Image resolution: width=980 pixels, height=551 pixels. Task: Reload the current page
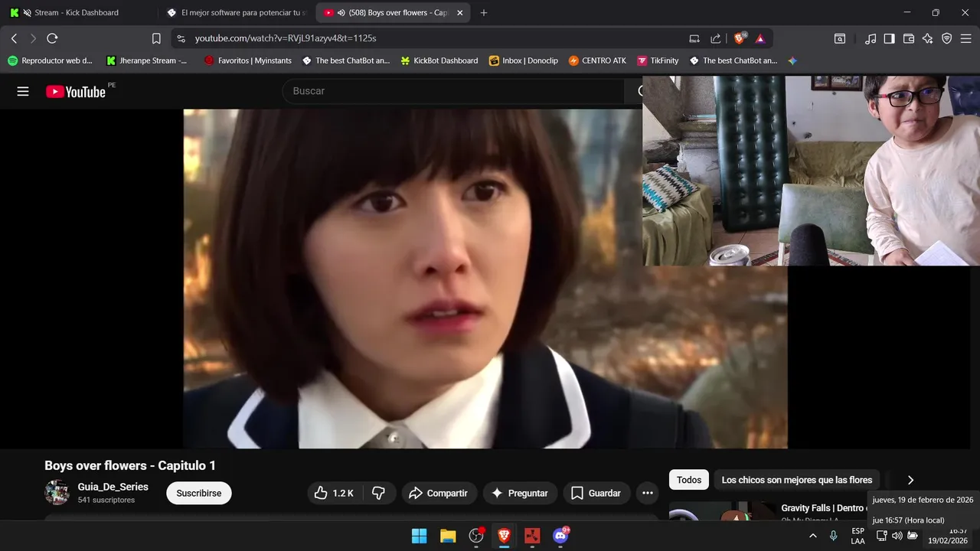coord(52,38)
